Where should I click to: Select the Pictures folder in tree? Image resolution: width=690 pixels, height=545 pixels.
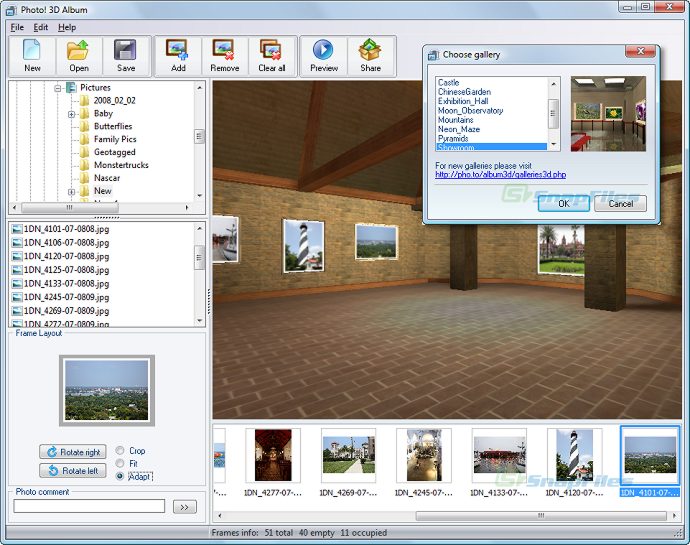(95, 87)
